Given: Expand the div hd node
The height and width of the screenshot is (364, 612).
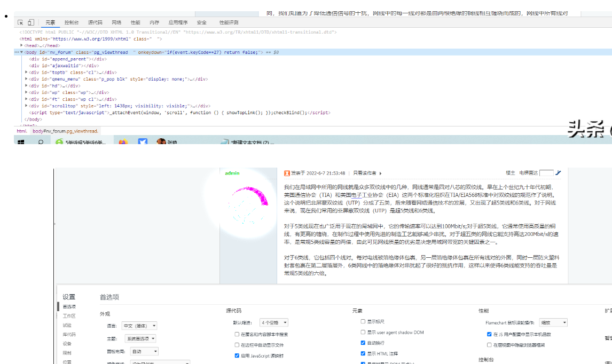Looking at the screenshot, I should (x=26, y=85).
